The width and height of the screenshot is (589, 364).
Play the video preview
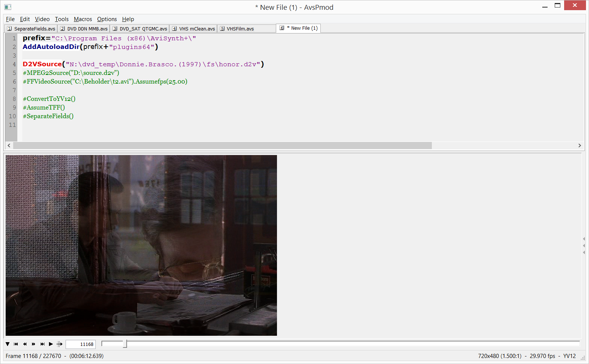pos(51,344)
